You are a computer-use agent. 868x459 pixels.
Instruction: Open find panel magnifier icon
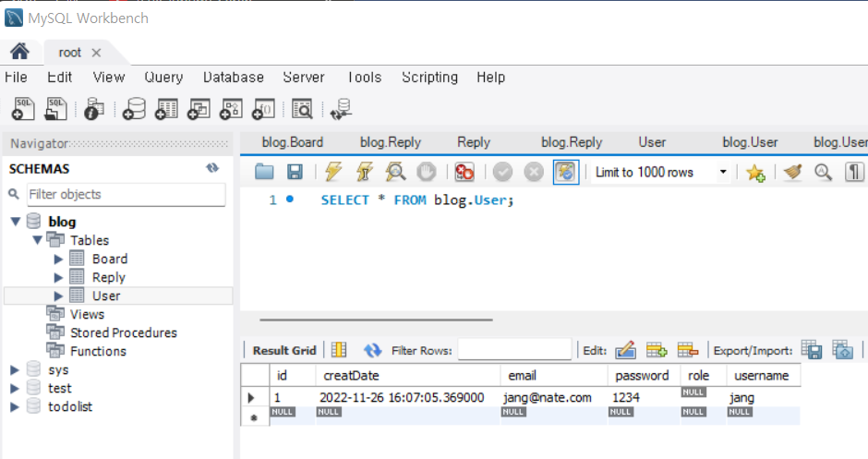[823, 172]
